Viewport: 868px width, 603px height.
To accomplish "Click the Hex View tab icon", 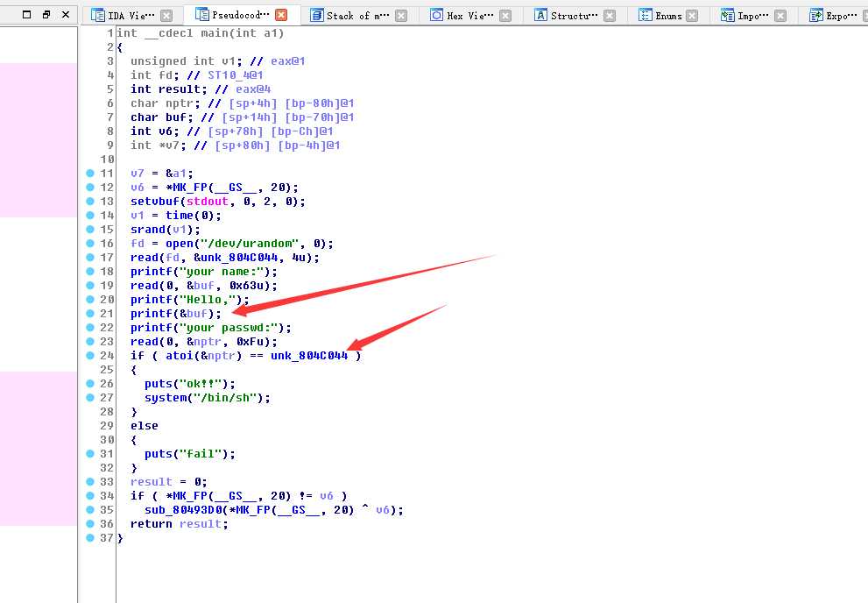I will point(437,15).
